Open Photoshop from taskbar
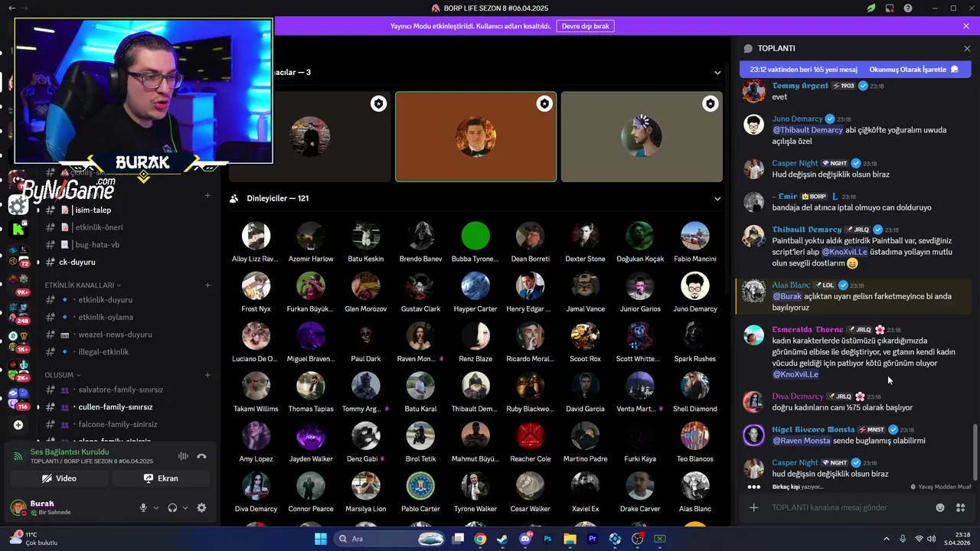The height and width of the screenshot is (551, 980). coord(547,539)
